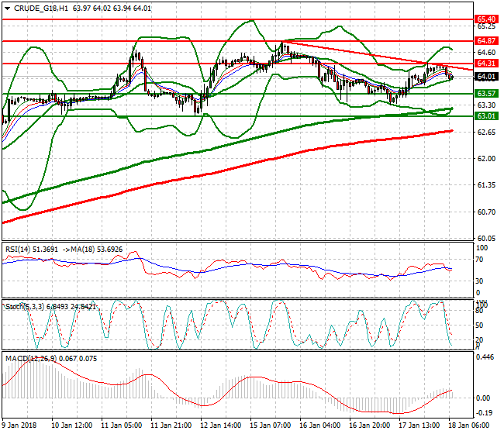504x434 pixels.
Task: Select the 64.31 red price level label
Action: [x=486, y=64]
